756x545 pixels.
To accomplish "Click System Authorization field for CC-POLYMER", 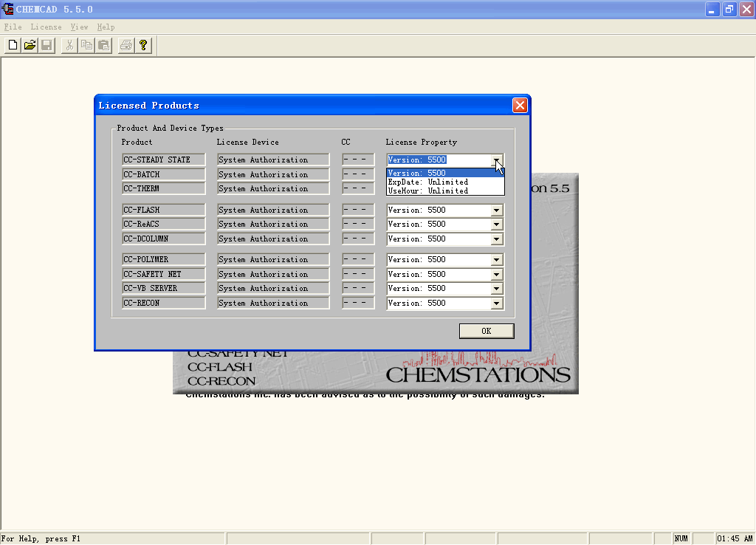I will click(x=273, y=259).
